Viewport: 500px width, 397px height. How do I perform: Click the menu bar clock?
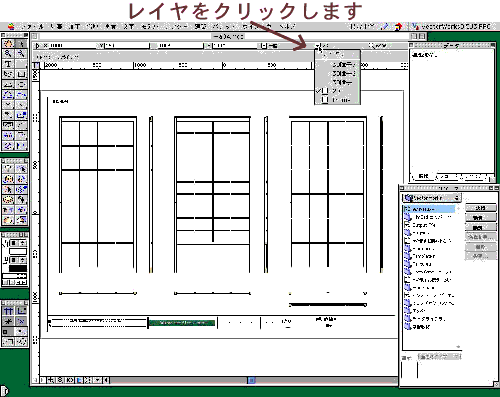tap(362, 26)
